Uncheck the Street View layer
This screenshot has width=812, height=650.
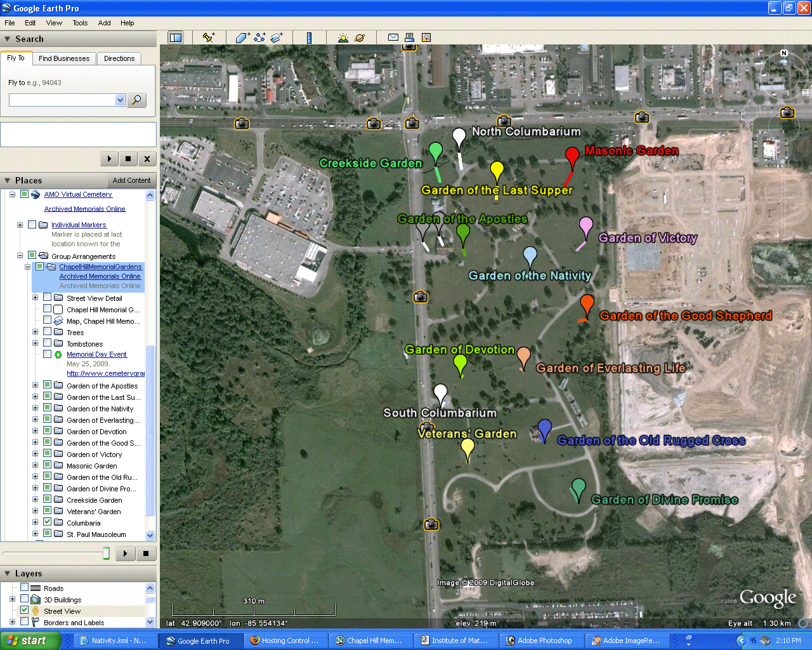coord(25,611)
